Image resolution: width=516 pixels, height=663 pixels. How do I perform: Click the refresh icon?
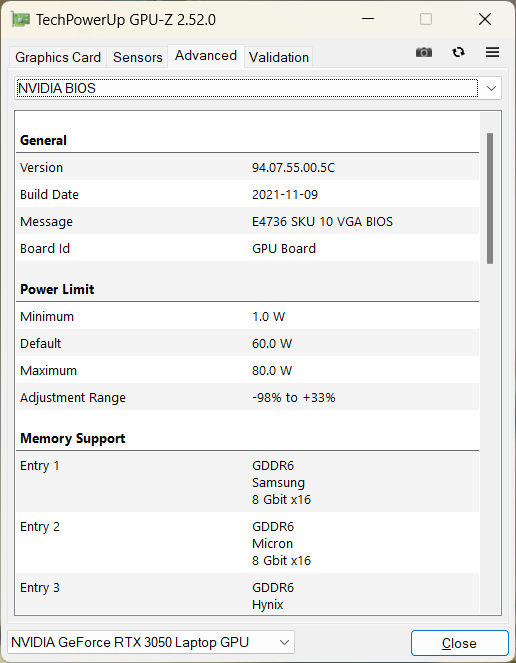click(458, 52)
